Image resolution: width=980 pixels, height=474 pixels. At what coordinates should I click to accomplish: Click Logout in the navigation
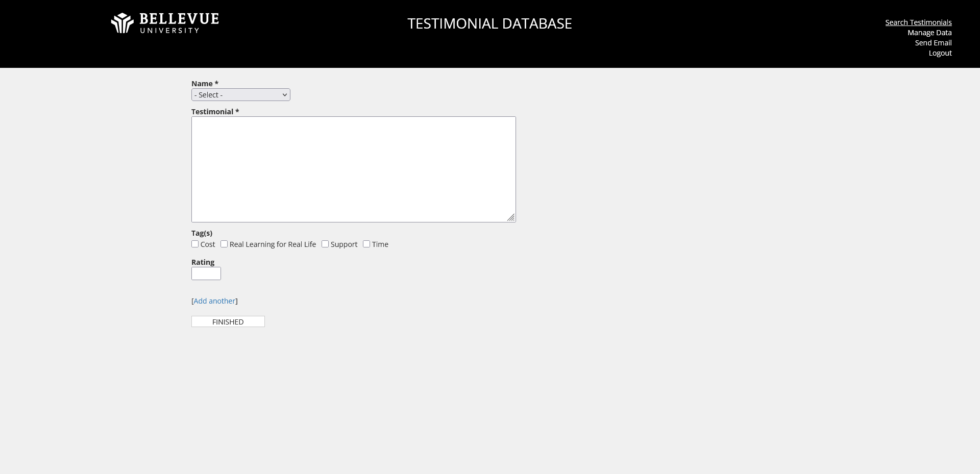(940, 53)
